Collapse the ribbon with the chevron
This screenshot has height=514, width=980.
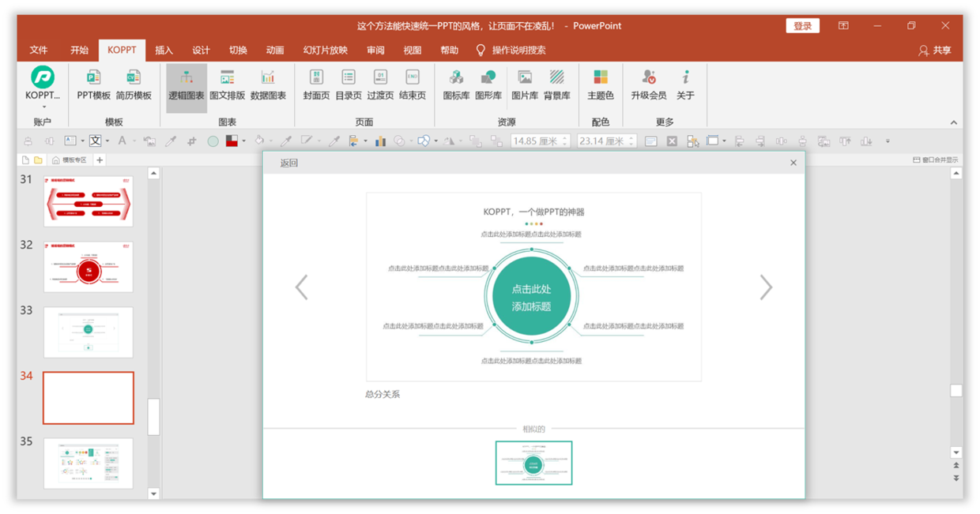click(x=953, y=122)
